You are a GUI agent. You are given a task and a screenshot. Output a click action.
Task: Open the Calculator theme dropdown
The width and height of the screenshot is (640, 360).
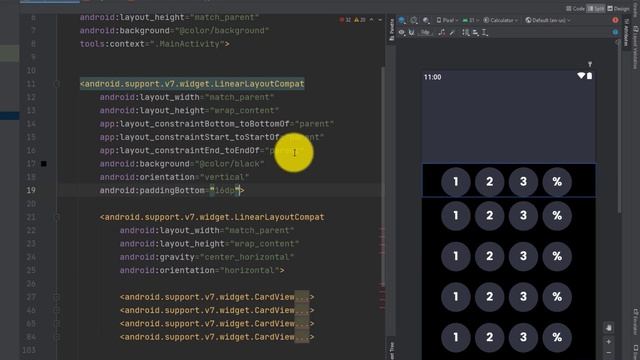501,20
